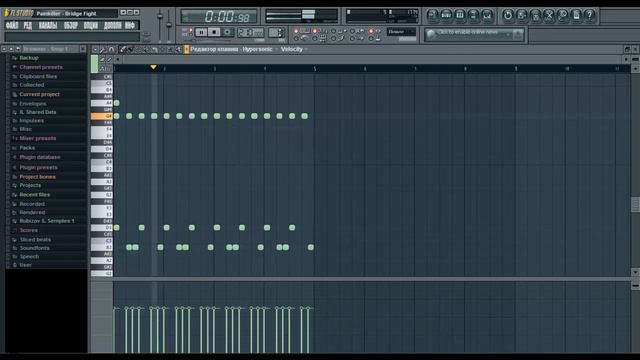
Task: Click the orange channel indicator beside the piano roll title
Action: click(187, 49)
